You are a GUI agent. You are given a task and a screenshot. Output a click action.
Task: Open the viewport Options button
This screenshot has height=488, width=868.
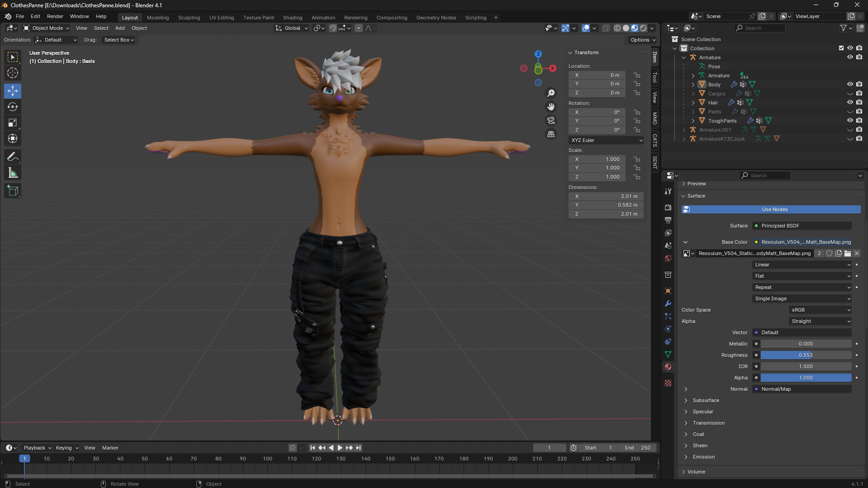pyautogui.click(x=643, y=40)
